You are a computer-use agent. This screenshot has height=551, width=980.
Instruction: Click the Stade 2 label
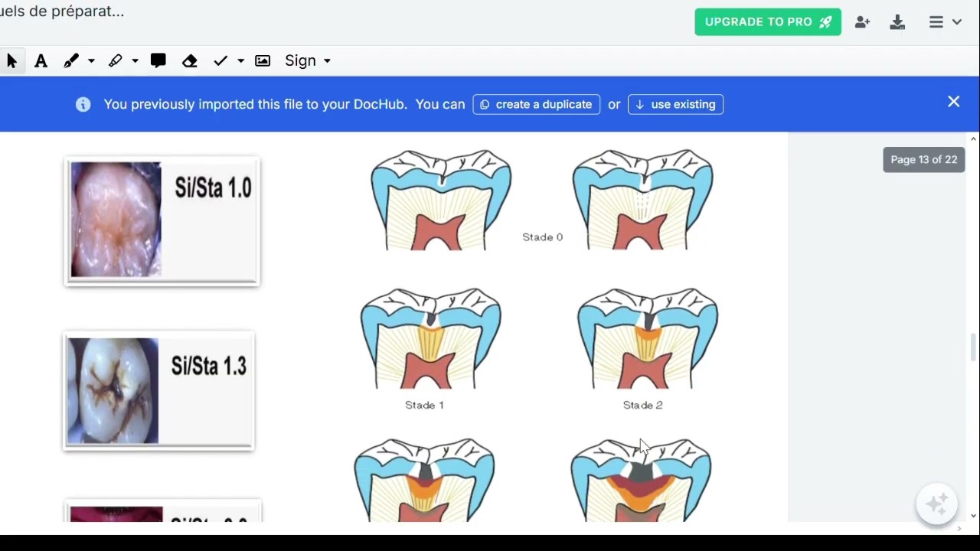[x=642, y=405]
